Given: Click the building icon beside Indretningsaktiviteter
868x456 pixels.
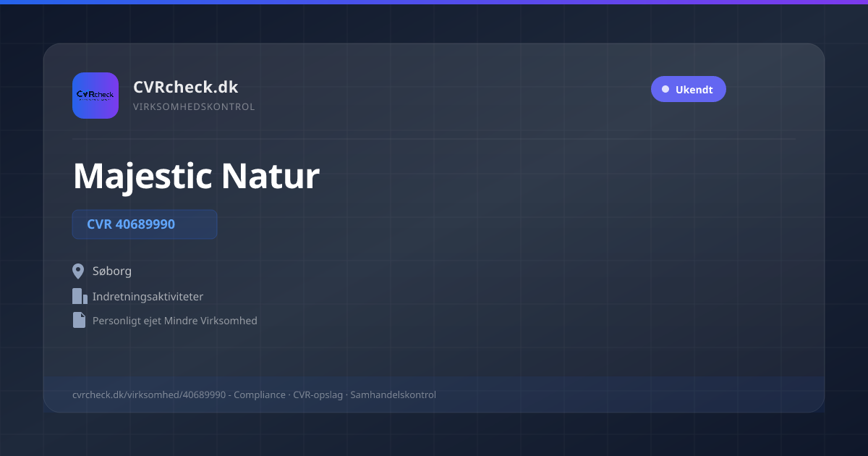Looking at the screenshot, I should [80, 296].
